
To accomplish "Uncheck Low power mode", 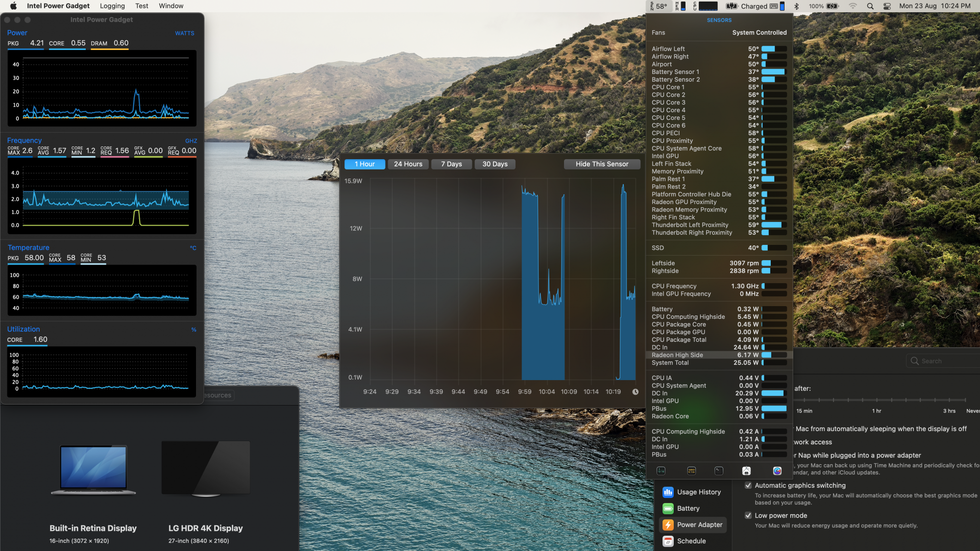I will tap(748, 515).
